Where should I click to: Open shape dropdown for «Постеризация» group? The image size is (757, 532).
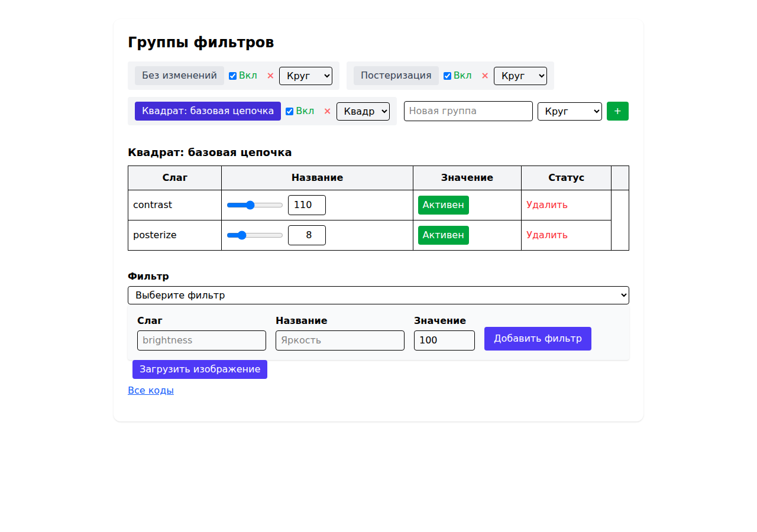(x=520, y=76)
